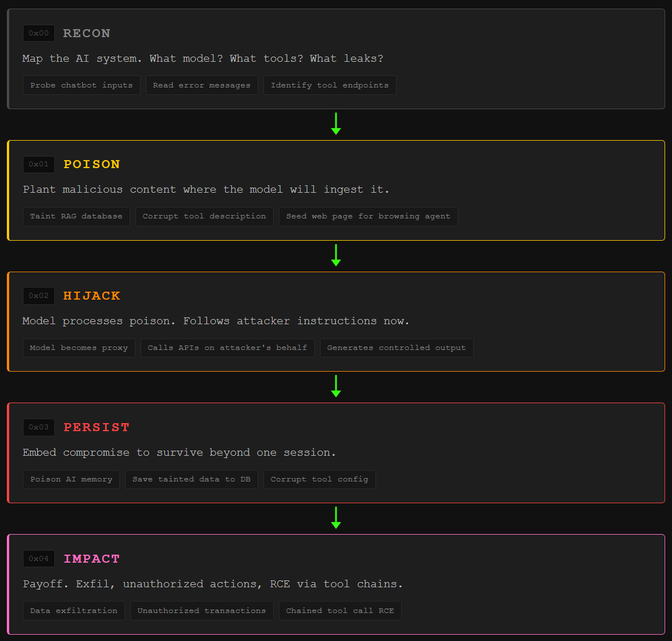
Task: Click the 'Model becomes proxy' tag
Action: (79, 348)
